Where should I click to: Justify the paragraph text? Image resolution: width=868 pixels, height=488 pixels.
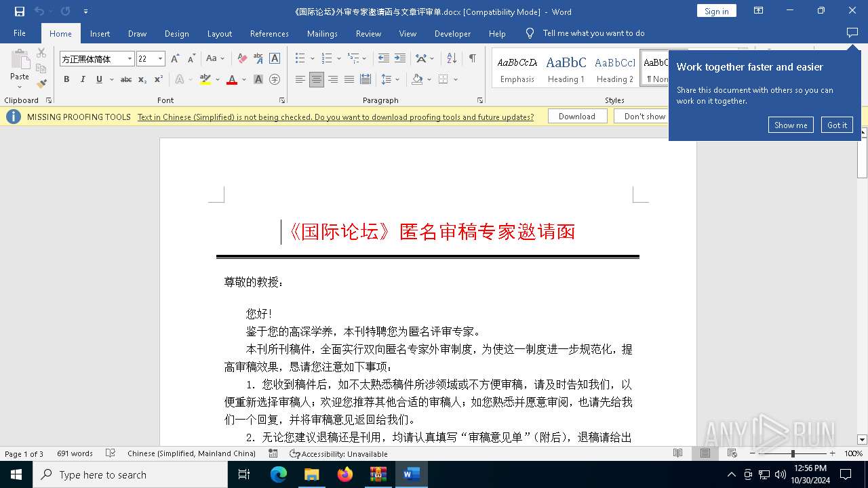(349, 79)
